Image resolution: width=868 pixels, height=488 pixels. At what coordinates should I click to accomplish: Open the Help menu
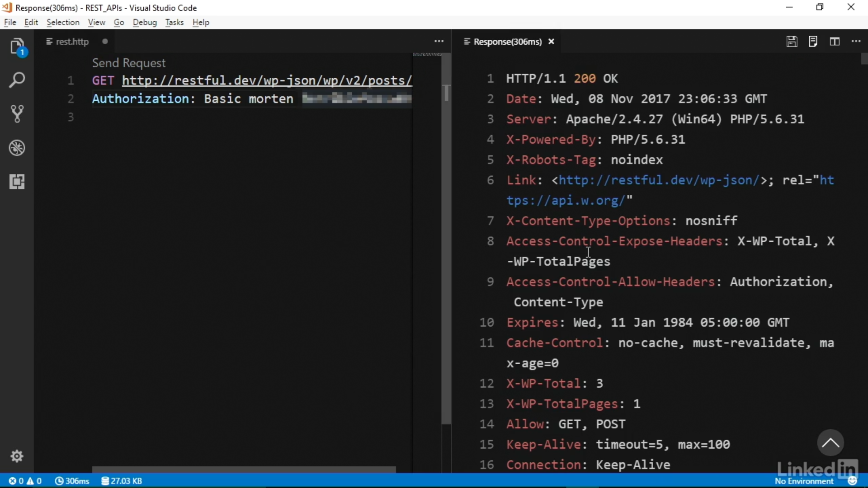tap(201, 23)
